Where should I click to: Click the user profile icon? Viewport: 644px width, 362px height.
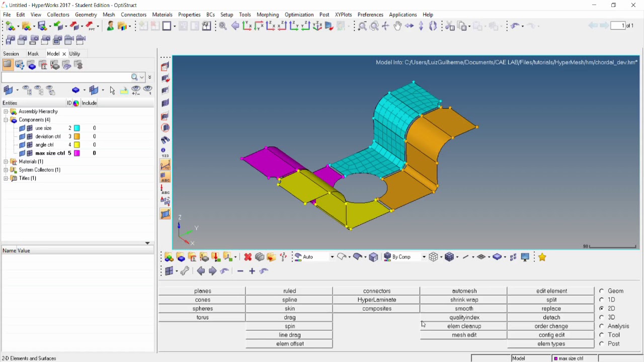pos(110,26)
